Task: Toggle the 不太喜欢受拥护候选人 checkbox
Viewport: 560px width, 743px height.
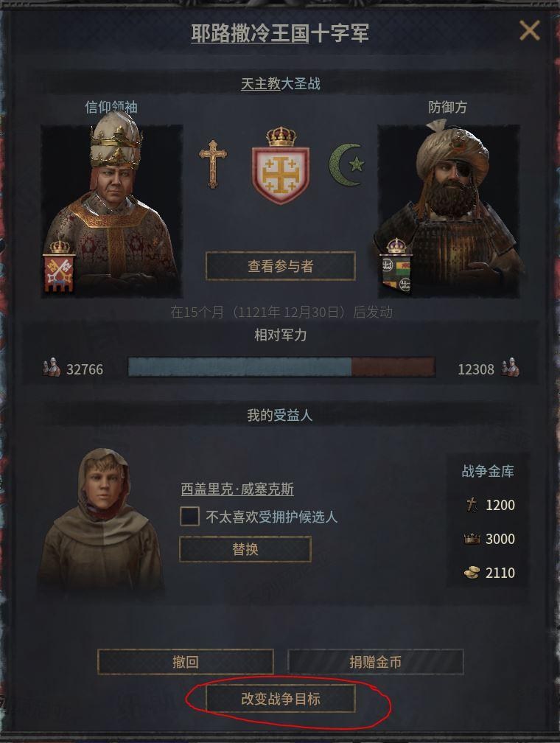Action: (x=189, y=516)
